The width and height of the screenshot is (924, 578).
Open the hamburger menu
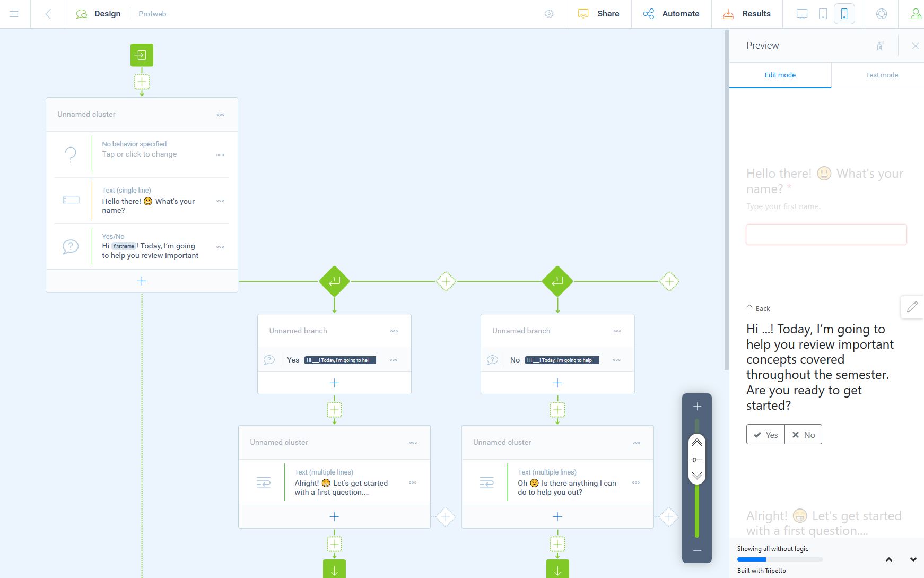tap(14, 14)
